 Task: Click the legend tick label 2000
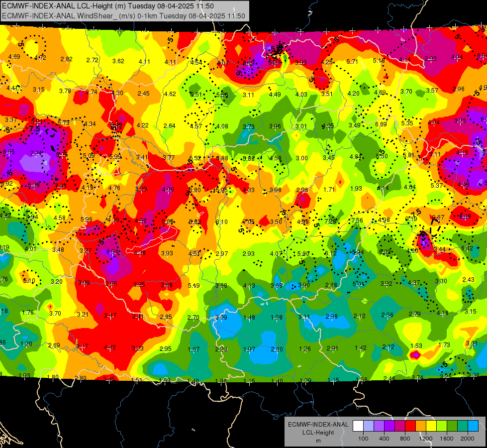(468, 439)
